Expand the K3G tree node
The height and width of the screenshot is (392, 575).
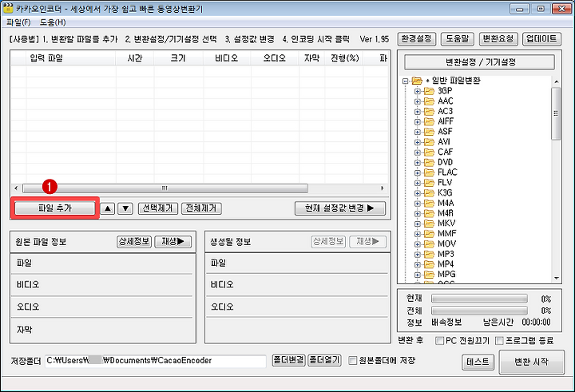click(418, 193)
